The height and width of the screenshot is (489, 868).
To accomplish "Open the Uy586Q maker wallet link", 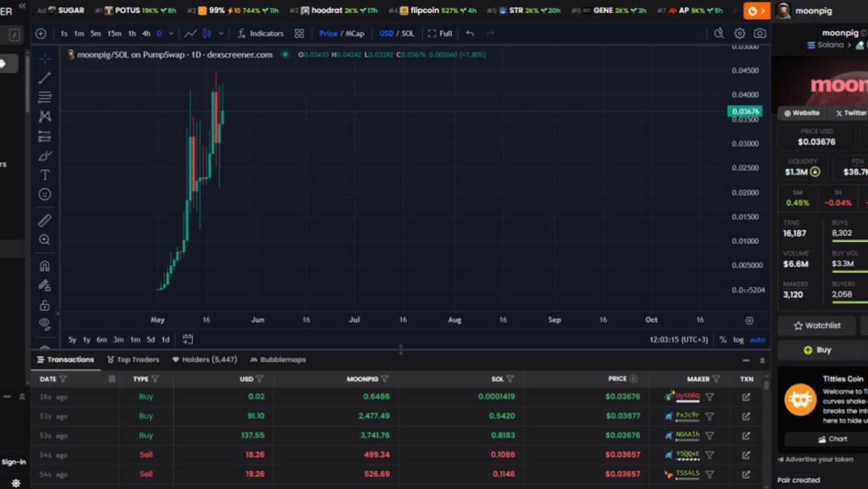I will tap(687, 397).
